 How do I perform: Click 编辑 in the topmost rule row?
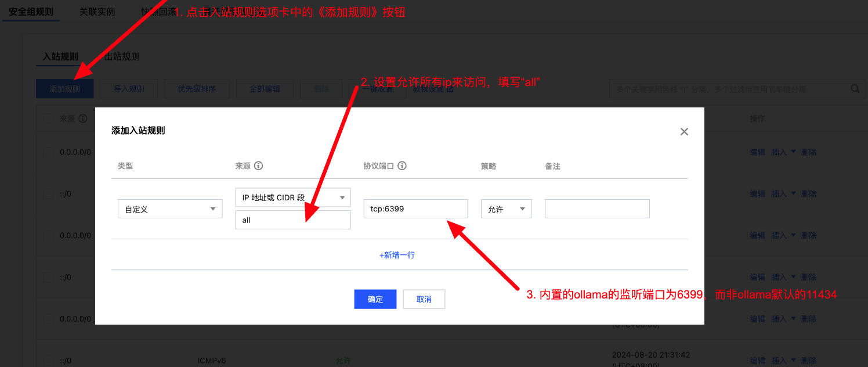click(758, 152)
